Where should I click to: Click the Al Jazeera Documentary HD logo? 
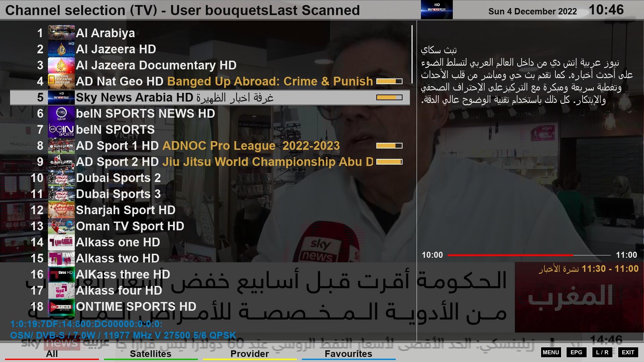(x=61, y=65)
